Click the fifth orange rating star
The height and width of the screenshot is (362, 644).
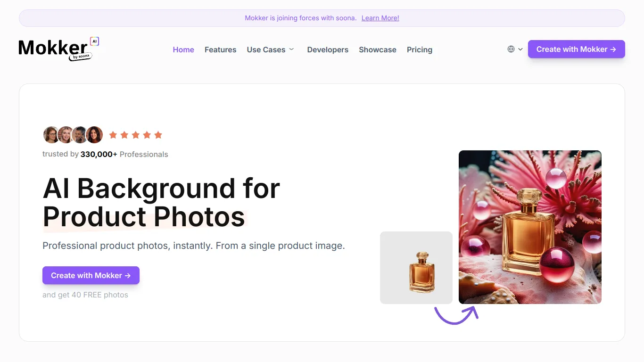(x=158, y=135)
